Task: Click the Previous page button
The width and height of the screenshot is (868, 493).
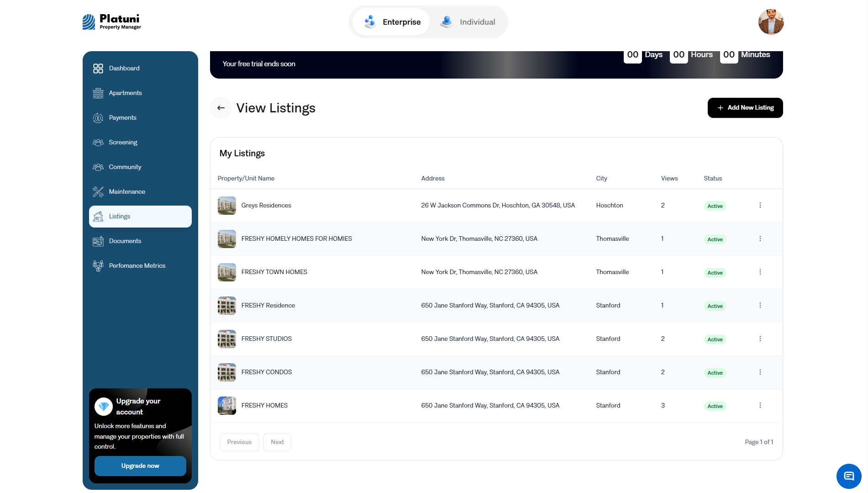Action: click(x=239, y=442)
